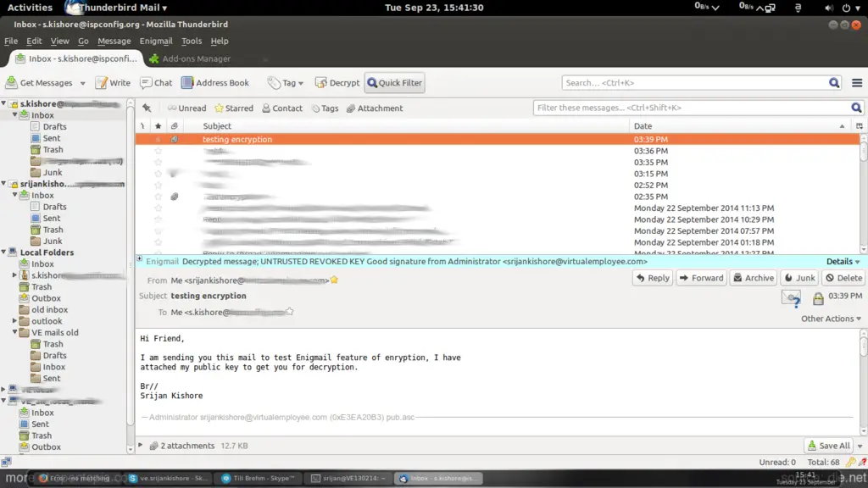Viewport: 868px width, 488px height.
Task: Toggle star on the 03:36 PM message
Action: (x=159, y=151)
